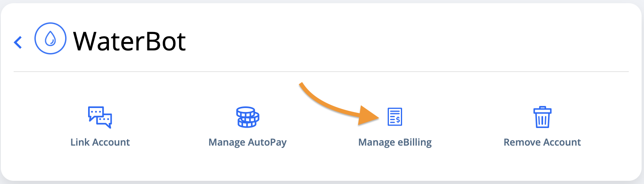Click the Link Account text label

[100, 142]
